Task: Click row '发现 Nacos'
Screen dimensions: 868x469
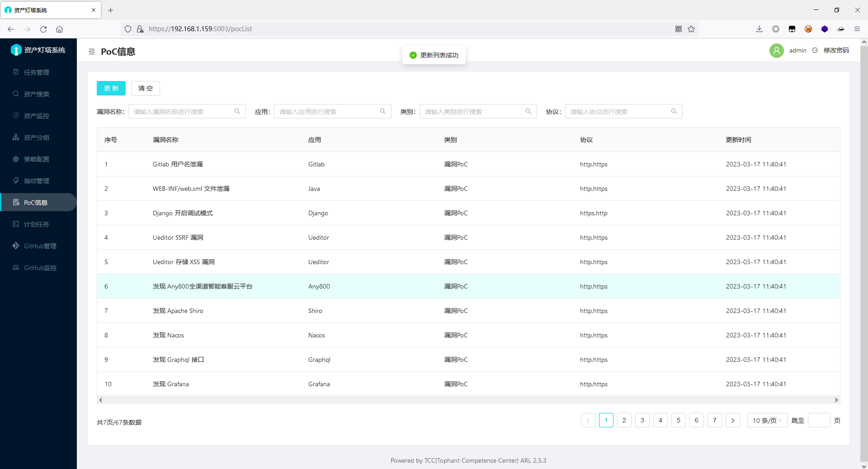Action: click(468, 335)
